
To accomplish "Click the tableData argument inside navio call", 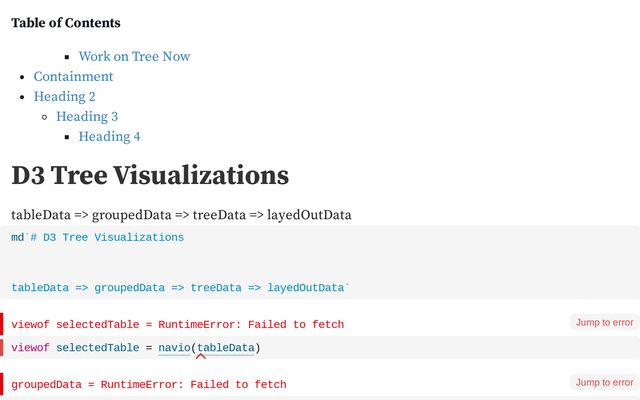I will pos(225,347).
